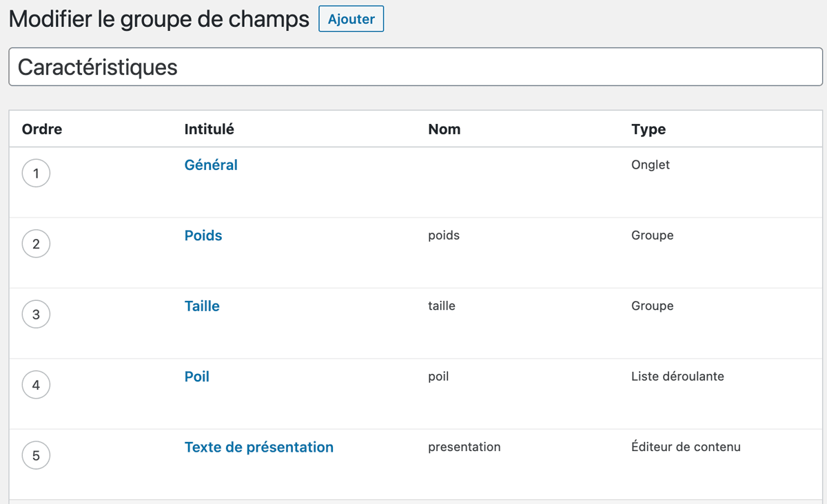
Task: Select the order circle numbered 4
Action: pyautogui.click(x=36, y=385)
